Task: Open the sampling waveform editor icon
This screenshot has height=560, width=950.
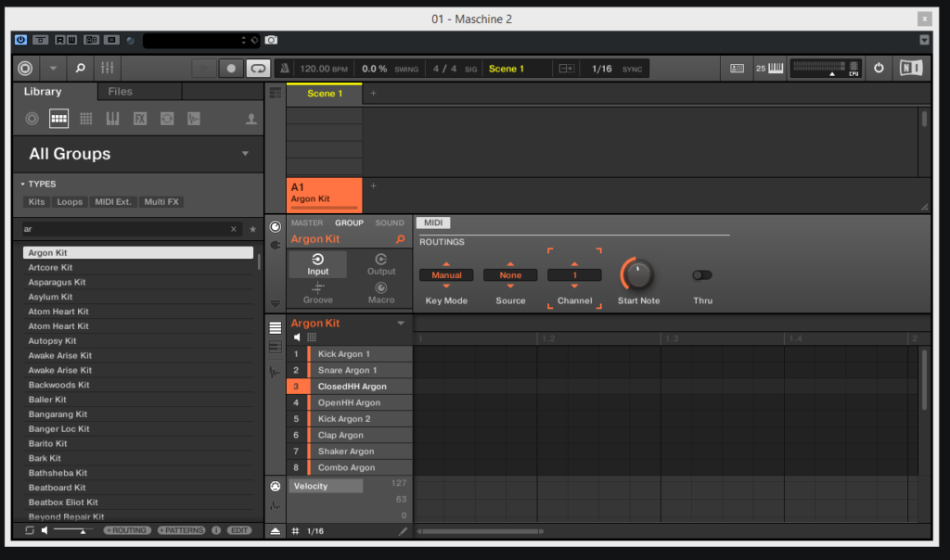Action: point(275,373)
